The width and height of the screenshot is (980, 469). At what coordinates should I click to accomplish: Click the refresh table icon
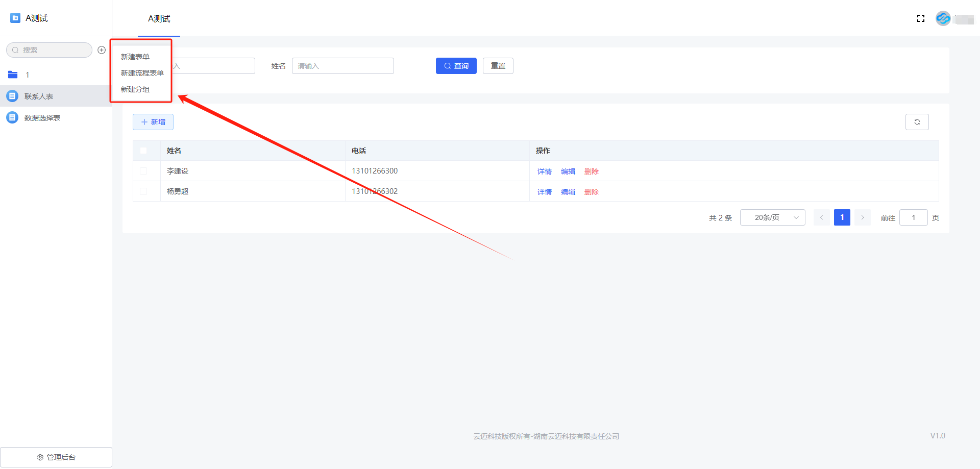point(917,122)
